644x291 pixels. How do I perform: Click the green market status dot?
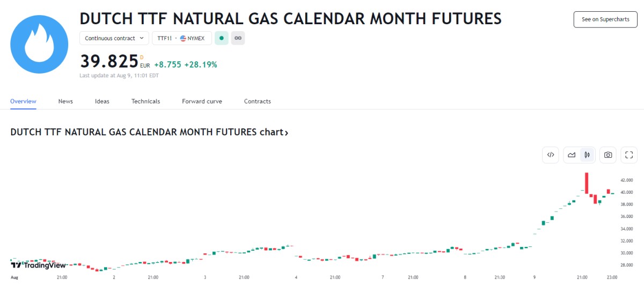(221, 38)
